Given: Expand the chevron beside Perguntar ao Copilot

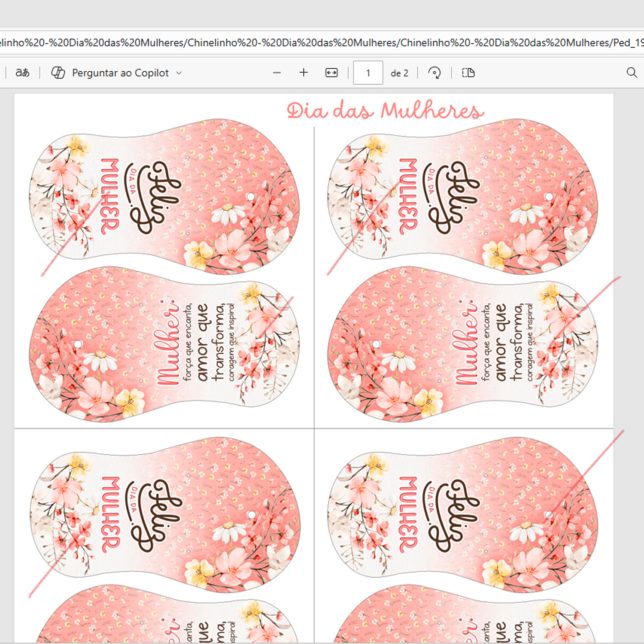Looking at the screenshot, I should [x=179, y=73].
